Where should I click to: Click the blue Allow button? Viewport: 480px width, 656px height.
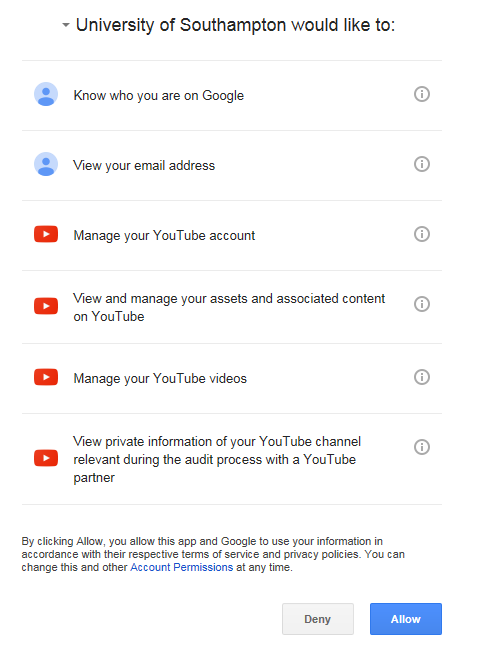(406, 619)
